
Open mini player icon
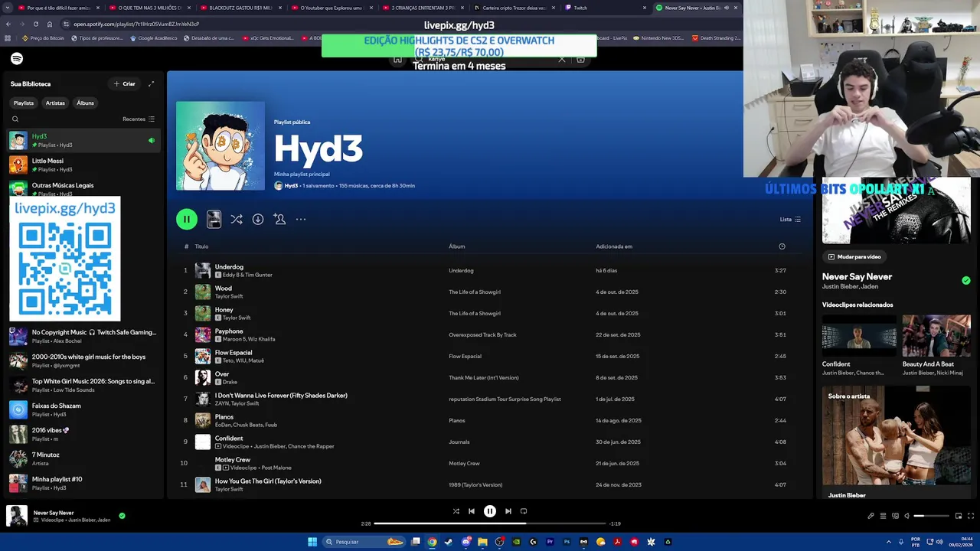click(958, 516)
